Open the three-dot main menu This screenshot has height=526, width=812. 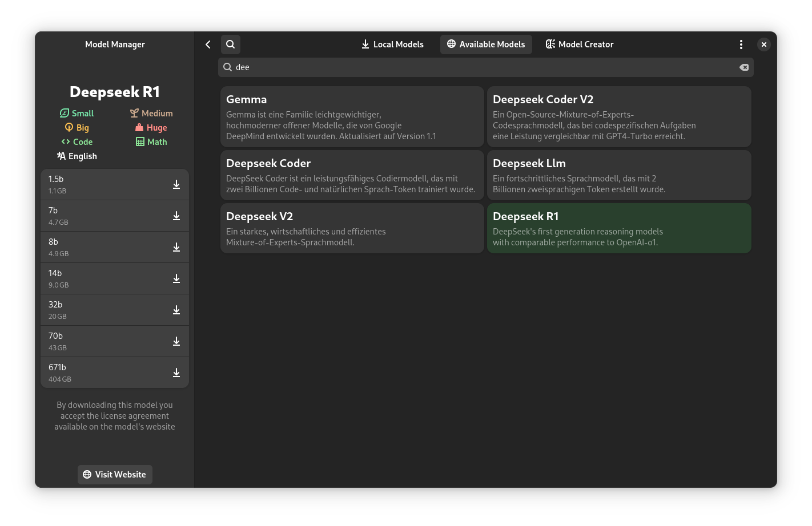click(741, 44)
